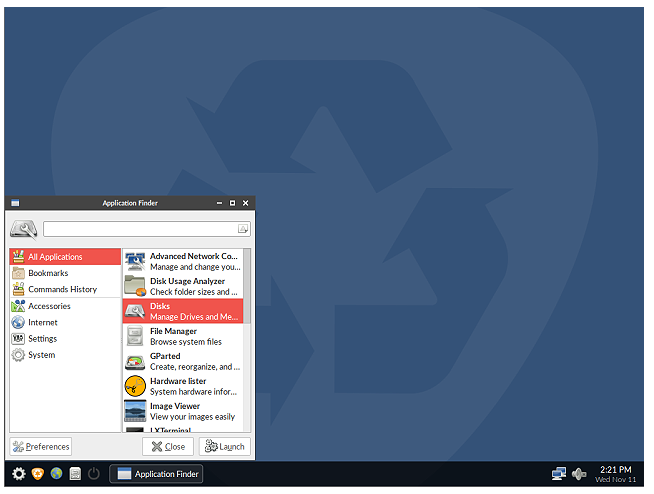Click the orange shield icon in taskbar
Image resolution: width=654 pixels, height=494 pixels.
(x=38, y=474)
